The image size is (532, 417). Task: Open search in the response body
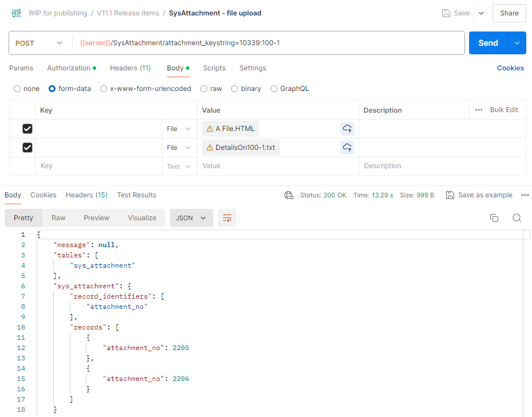[517, 218]
